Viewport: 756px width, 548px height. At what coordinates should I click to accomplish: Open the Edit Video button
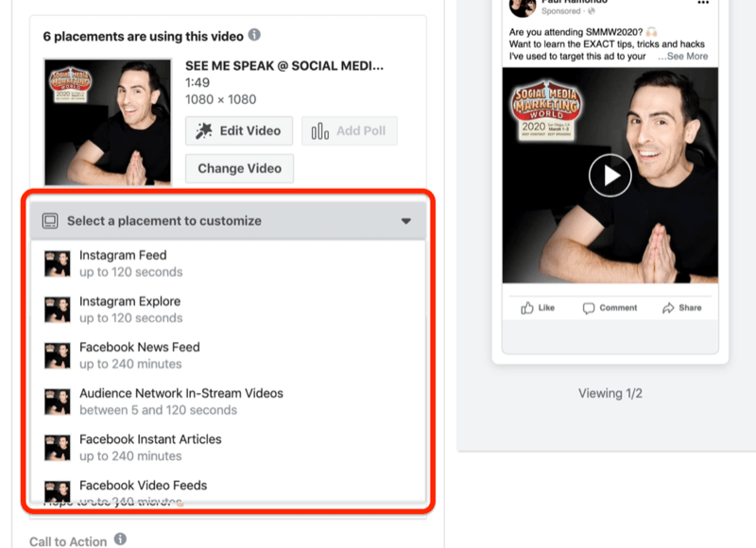239,130
